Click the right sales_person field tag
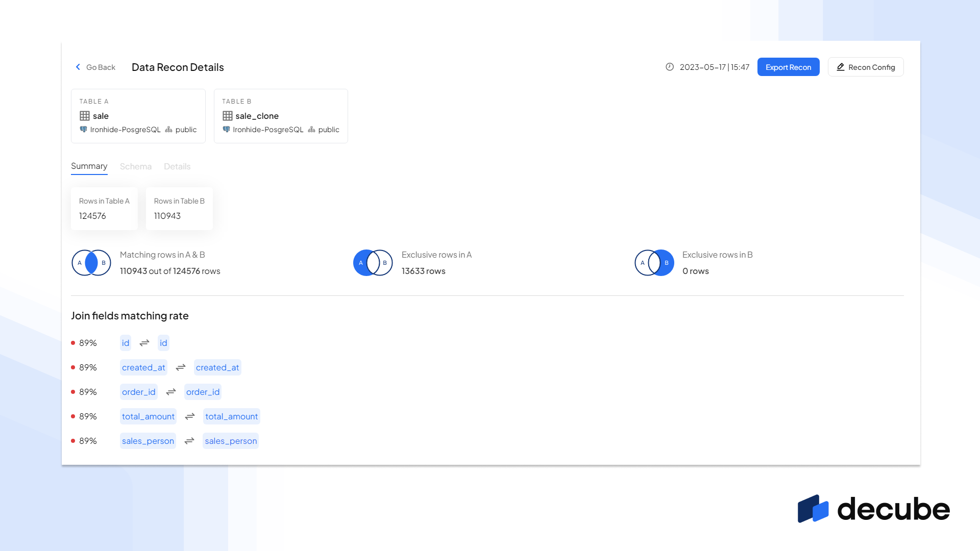The height and width of the screenshot is (551, 980). 231,441
